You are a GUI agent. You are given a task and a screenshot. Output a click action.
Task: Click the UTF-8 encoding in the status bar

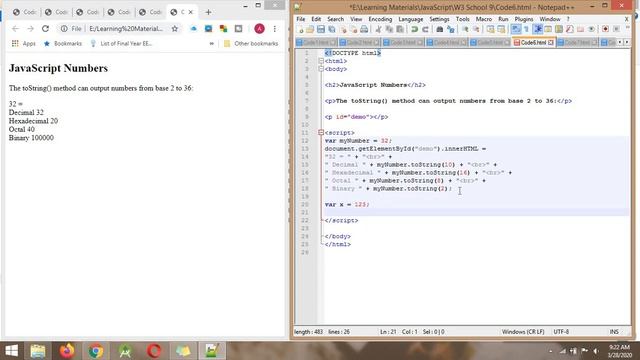tap(561, 332)
